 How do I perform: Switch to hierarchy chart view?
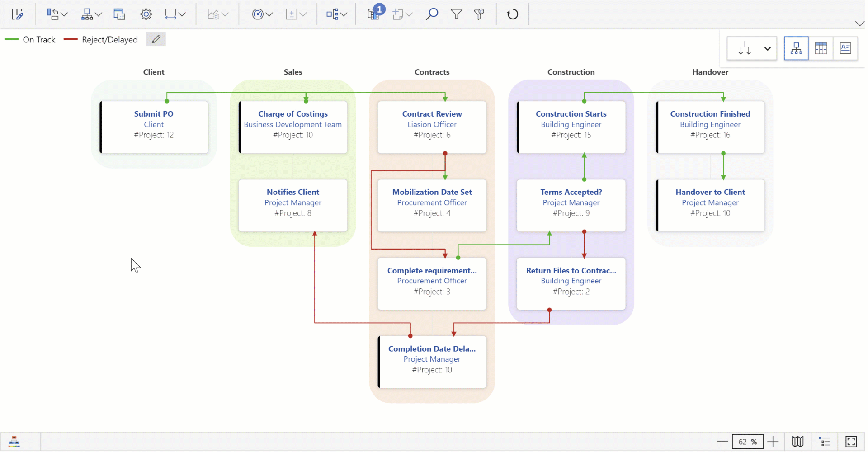point(796,48)
